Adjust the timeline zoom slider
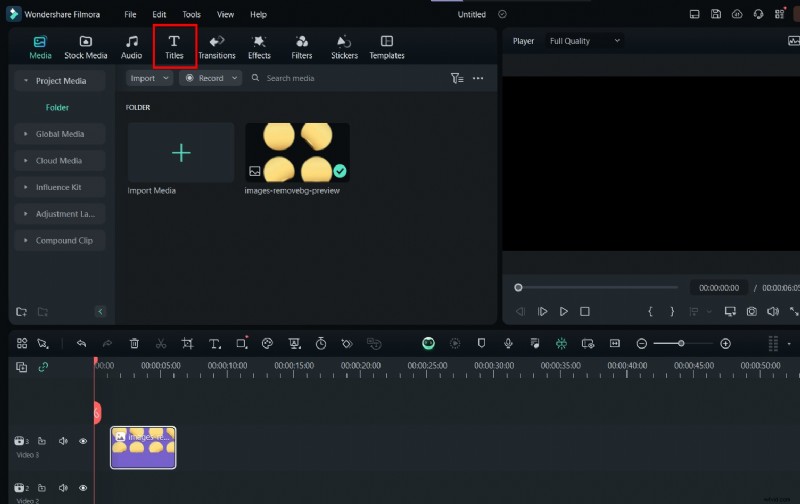 tap(681, 343)
